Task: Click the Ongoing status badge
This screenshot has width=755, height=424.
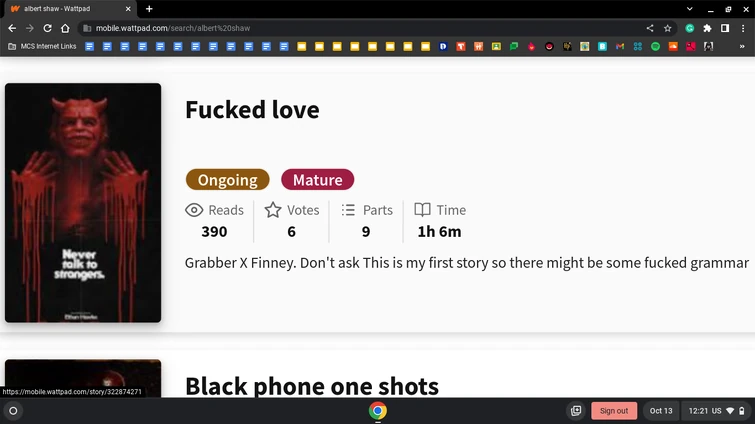Action: [x=227, y=180]
